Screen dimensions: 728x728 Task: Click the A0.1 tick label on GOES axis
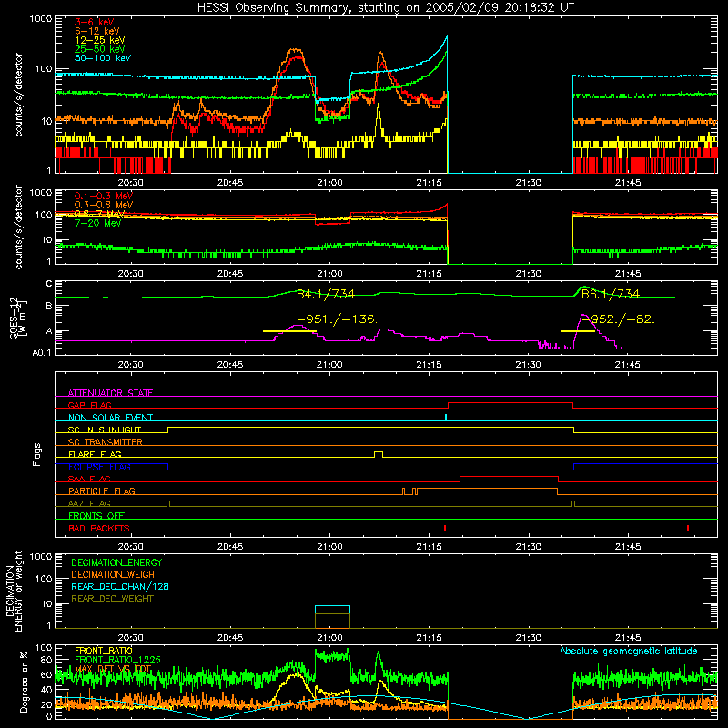(41, 353)
